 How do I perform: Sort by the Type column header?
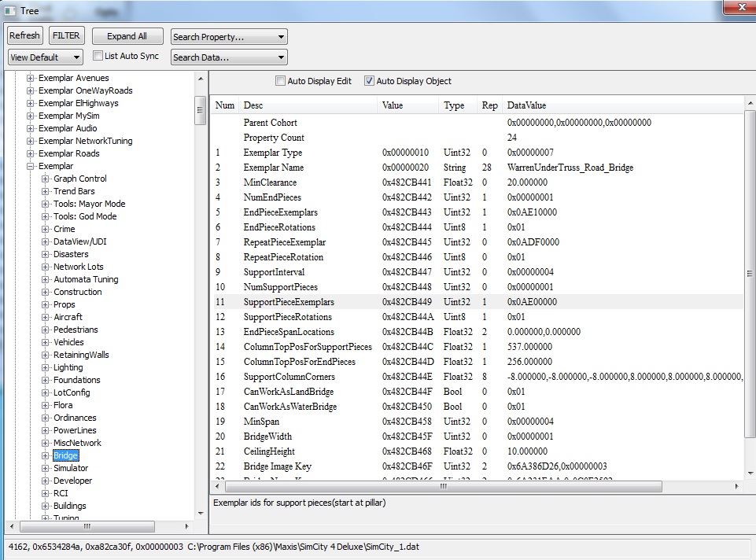point(458,105)
